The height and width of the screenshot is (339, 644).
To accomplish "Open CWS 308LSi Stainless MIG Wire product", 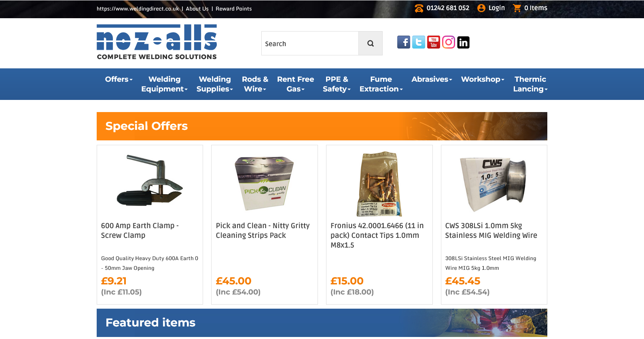I will pyautogui.click(x=491, y=231).
